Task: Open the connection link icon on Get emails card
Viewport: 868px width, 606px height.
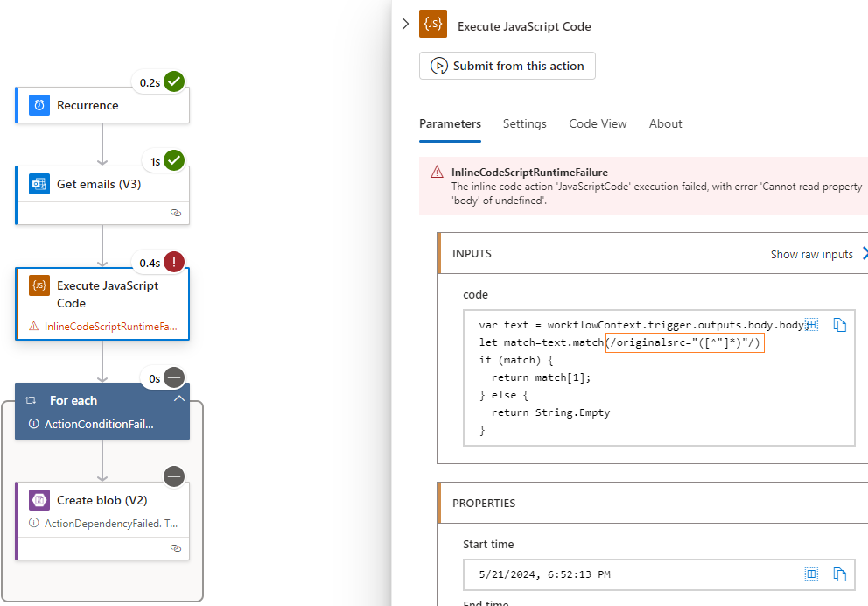Action: point(176,213)
